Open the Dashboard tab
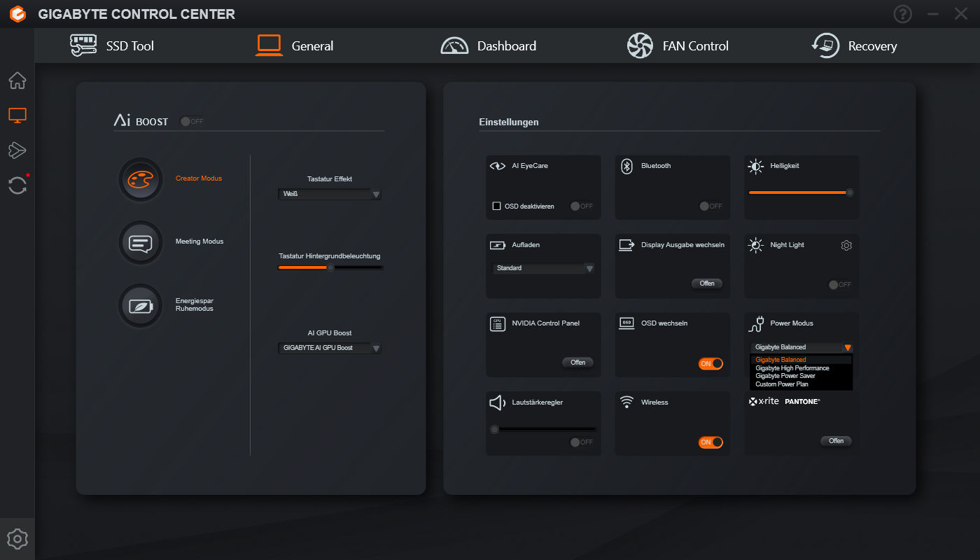980x560 pixels. (488, 46)
